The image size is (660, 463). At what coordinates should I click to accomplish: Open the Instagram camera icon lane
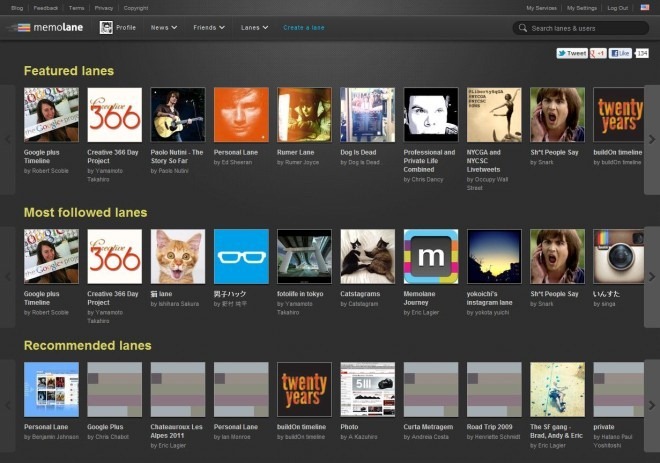[x=618, y=256]
